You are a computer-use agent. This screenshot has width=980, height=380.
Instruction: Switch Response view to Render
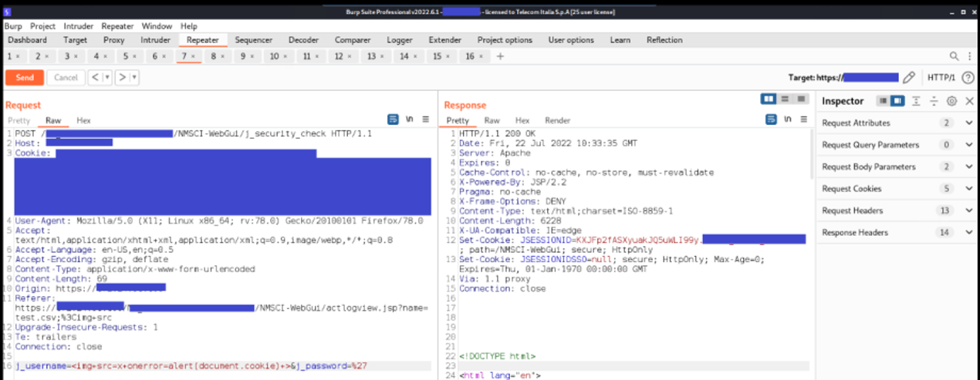[558, 120]
